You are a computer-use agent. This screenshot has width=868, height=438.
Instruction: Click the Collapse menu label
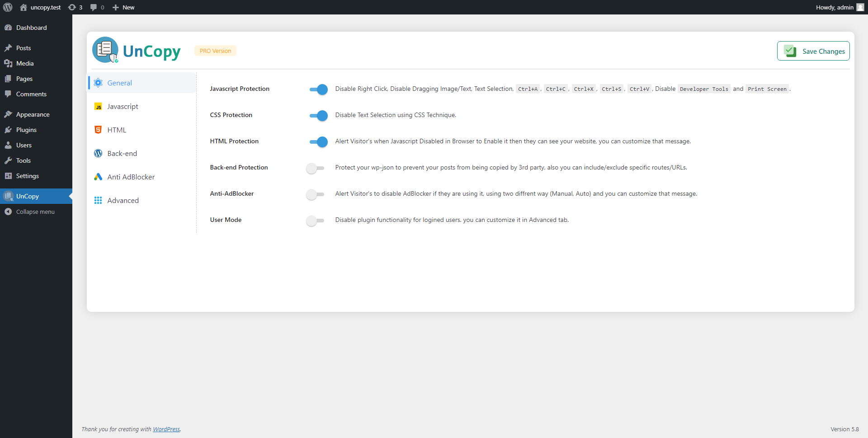point(35,212)
